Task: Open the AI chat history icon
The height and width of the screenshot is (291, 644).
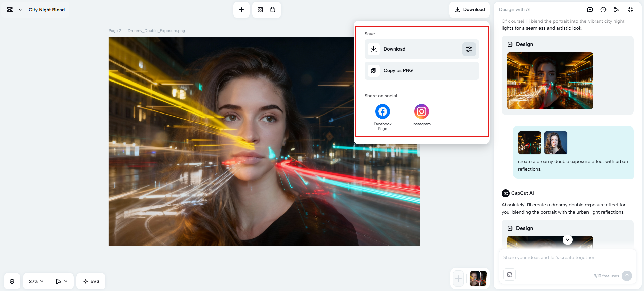Action: 603,10
